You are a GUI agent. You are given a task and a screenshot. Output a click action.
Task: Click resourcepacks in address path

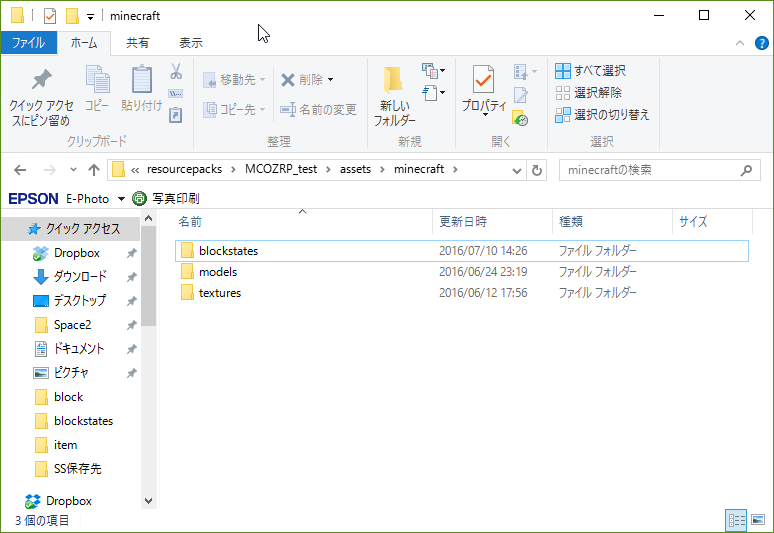[184, 169]
